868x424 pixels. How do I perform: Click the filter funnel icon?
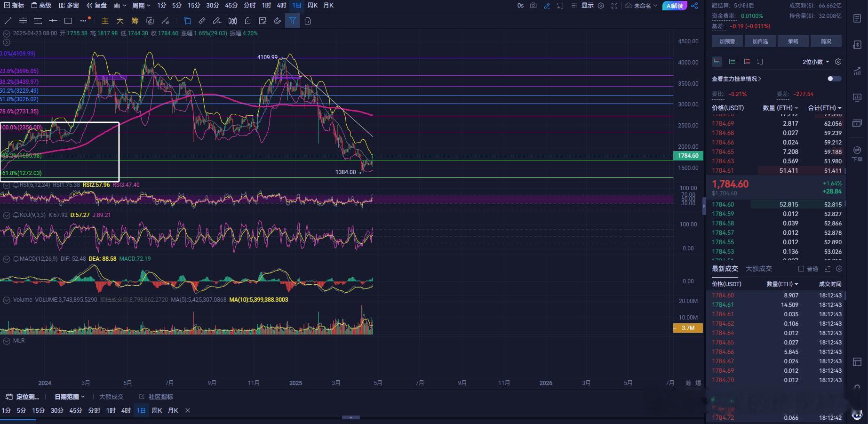pyautogui.click(x=293, y=21)
